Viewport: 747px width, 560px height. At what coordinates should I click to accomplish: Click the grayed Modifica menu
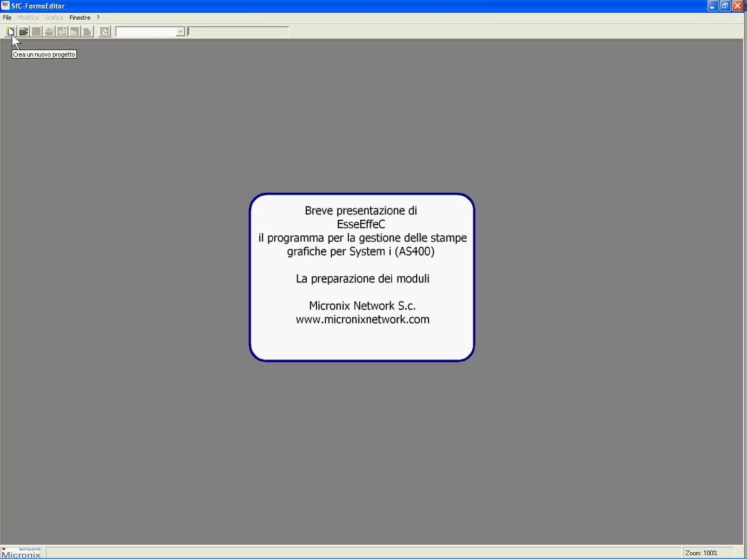(28, 17)
